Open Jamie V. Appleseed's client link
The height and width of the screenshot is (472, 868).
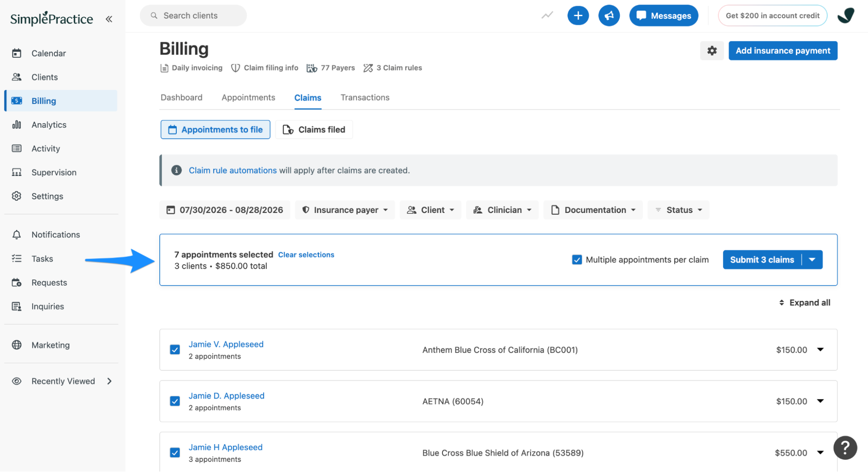click(226, 345)
